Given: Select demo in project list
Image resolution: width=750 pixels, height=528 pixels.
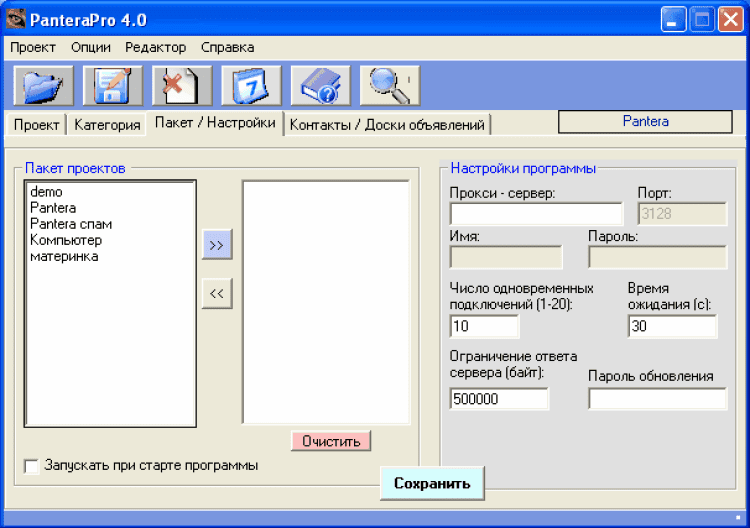Looking at the screenshot, I should pyautogui.click(x=46, y=192).
